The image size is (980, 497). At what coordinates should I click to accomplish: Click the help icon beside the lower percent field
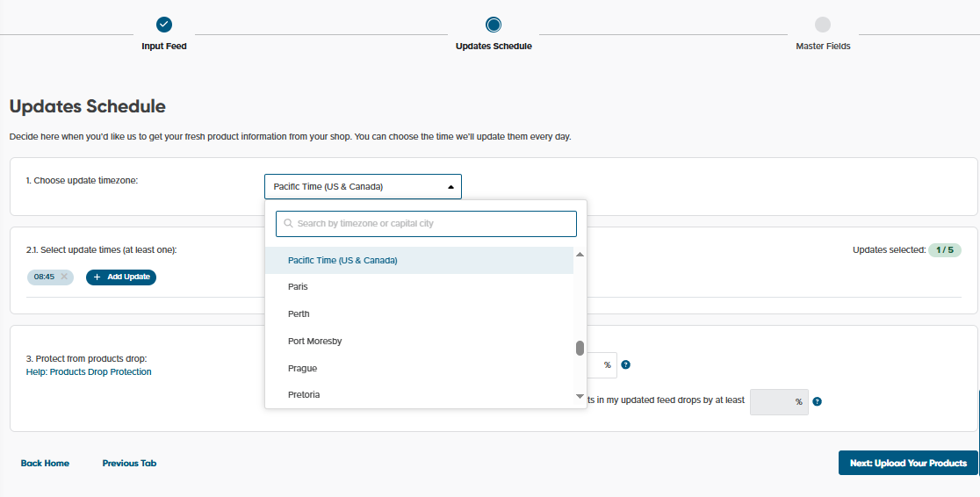(x=817, y=401)
